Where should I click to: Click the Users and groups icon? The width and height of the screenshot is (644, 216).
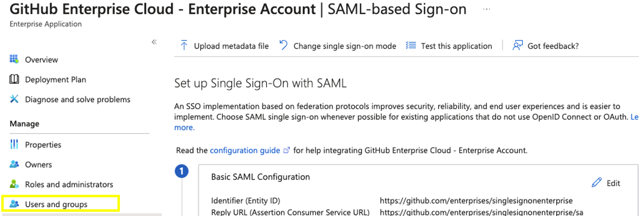[x=14, y=204]
